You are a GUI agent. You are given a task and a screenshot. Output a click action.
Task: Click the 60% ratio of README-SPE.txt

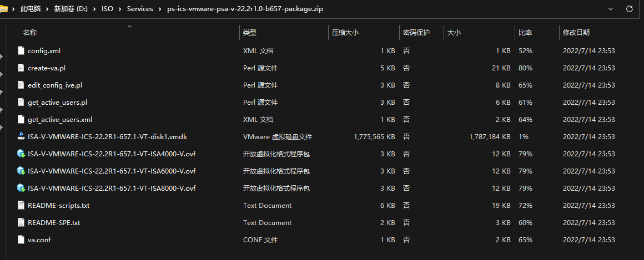click(x=525, y=223)
